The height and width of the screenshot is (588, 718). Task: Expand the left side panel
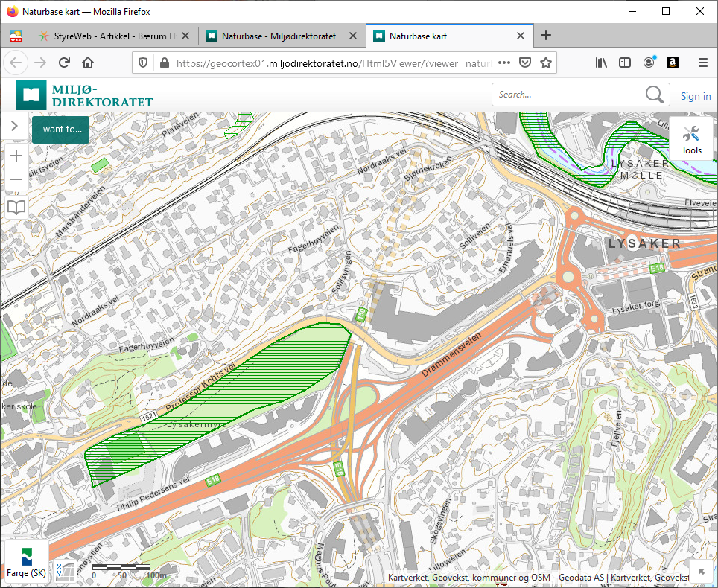click(14, 127)
